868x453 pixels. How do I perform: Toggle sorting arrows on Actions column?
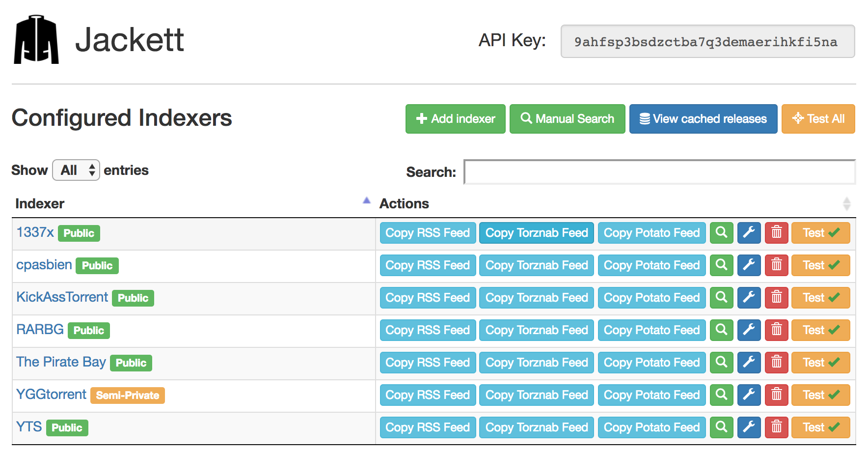coord(846,204)
